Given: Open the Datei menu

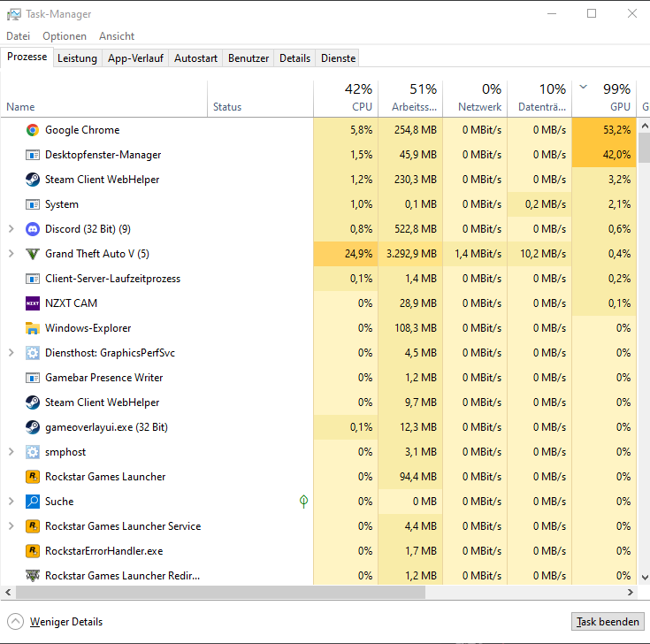Looking at the screenshot, I should [19, 36].
